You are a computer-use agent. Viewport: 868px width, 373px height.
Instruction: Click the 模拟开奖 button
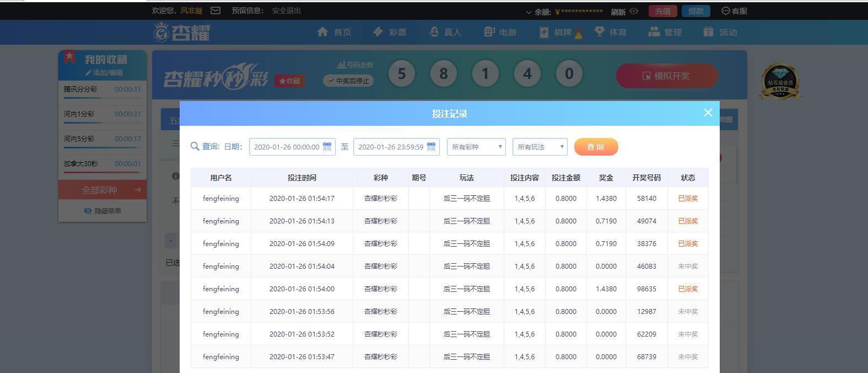666,76
